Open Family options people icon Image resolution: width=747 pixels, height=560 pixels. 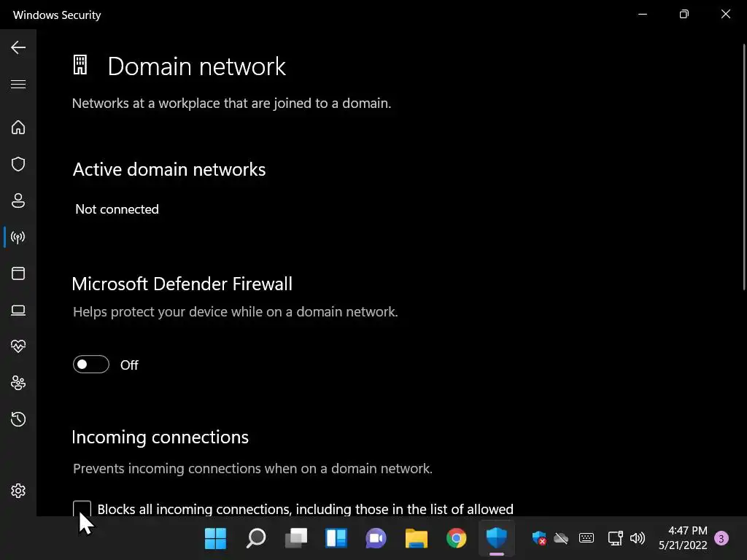[18, 383]
